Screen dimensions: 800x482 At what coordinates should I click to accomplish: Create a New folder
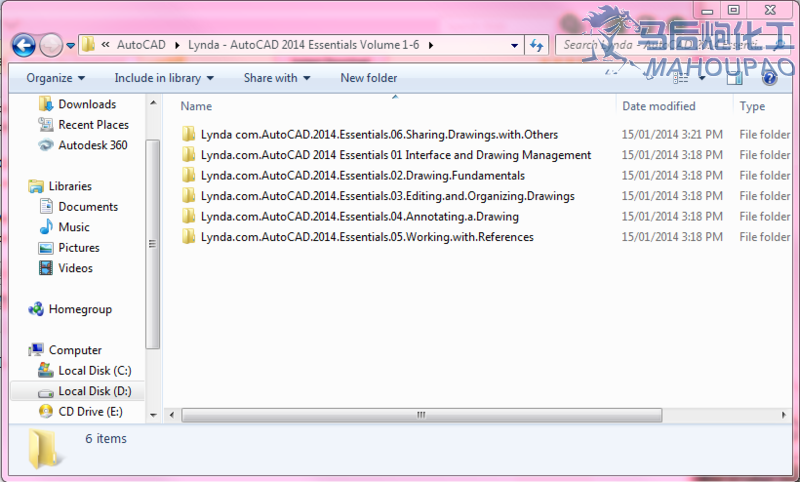(368, 78)
